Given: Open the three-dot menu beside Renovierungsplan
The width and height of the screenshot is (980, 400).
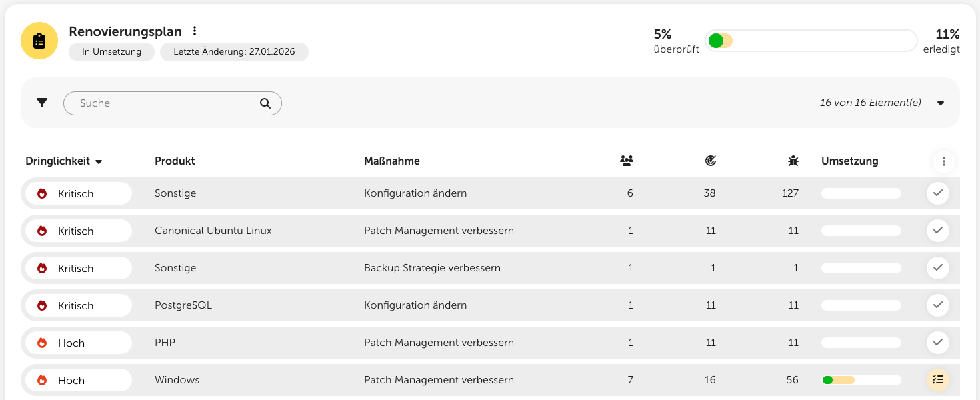Looking at the screenshot, I should [x=195, y=31].
